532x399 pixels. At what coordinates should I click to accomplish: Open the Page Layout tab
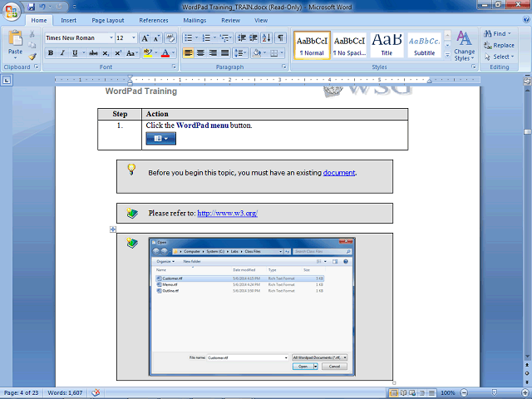(108, 20)
